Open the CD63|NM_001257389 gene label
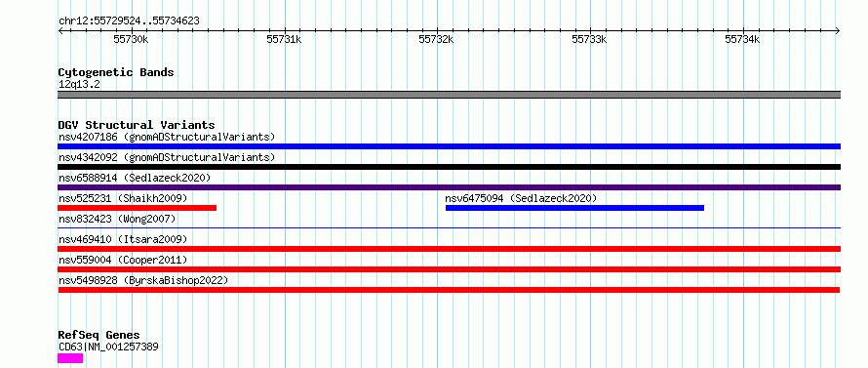The image size is (868, 368). [108, 348]
